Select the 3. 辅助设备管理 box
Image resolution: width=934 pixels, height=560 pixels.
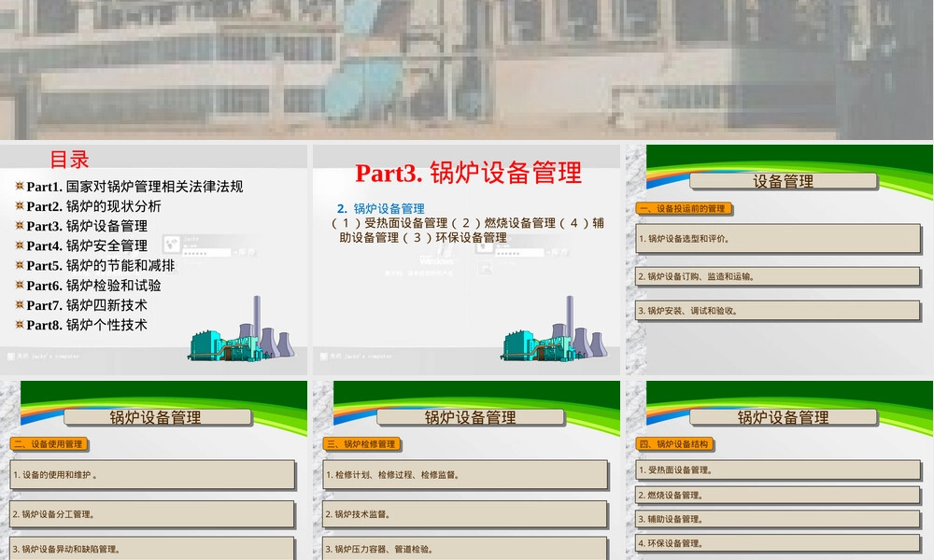click(778, 519)
